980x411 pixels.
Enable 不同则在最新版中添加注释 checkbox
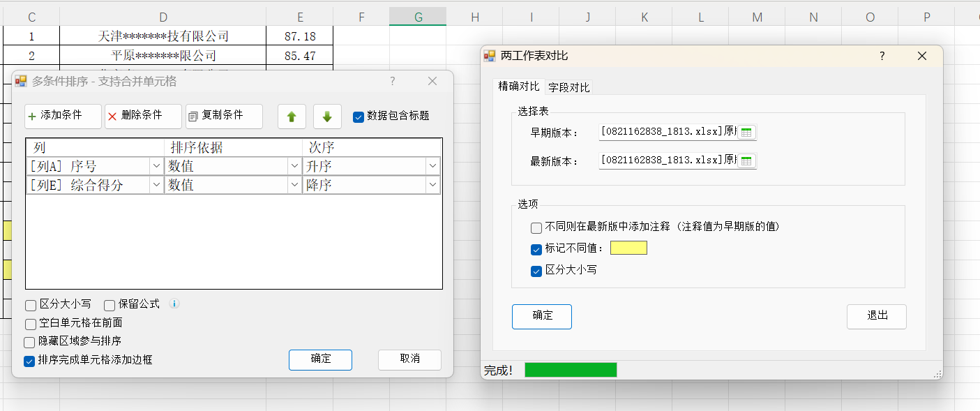tap(536, 227)
